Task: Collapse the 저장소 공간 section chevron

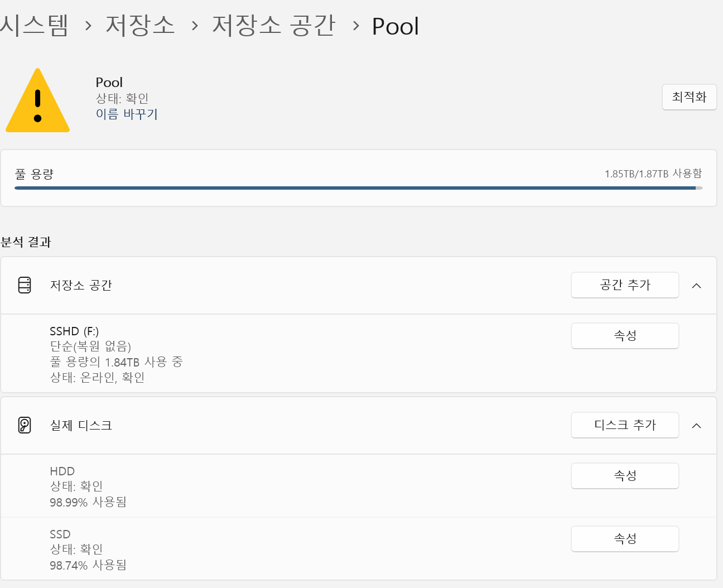Action: (696, 286)
